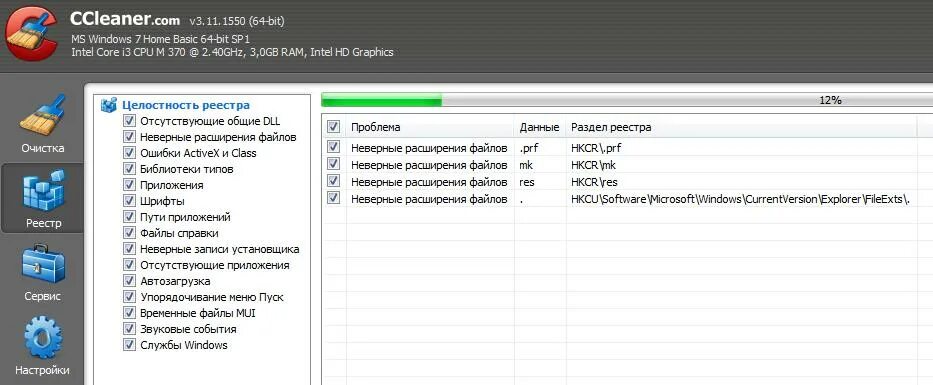Toggle the Автозагрузка checkbox
This screenshot has width=933, height=385.
(x=129, y=281)
